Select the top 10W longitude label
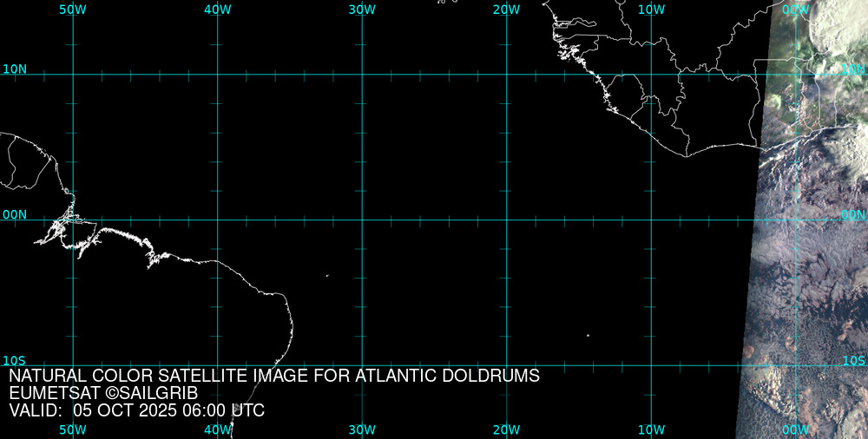Screen dimensions: 868x439 pos(651,10)
